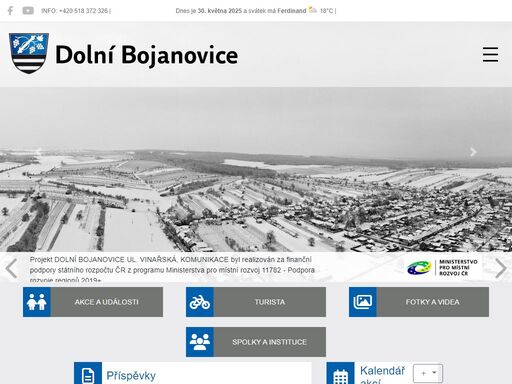Show next hero slide with right arrow

473,152
